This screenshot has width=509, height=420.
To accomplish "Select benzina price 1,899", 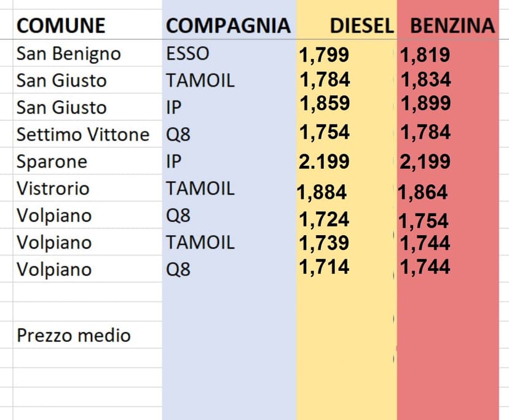I will click(425, 103).
